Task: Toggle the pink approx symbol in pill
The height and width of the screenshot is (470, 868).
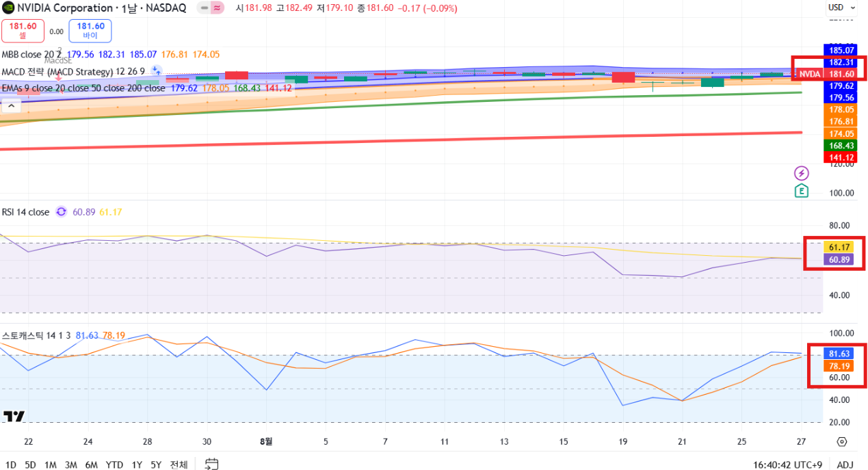Action: point(218,8)
